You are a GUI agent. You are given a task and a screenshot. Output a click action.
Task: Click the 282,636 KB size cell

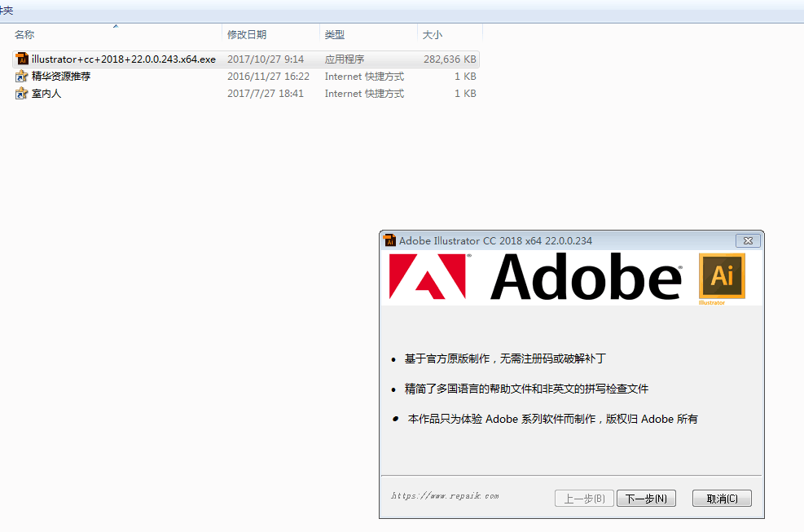450,59
